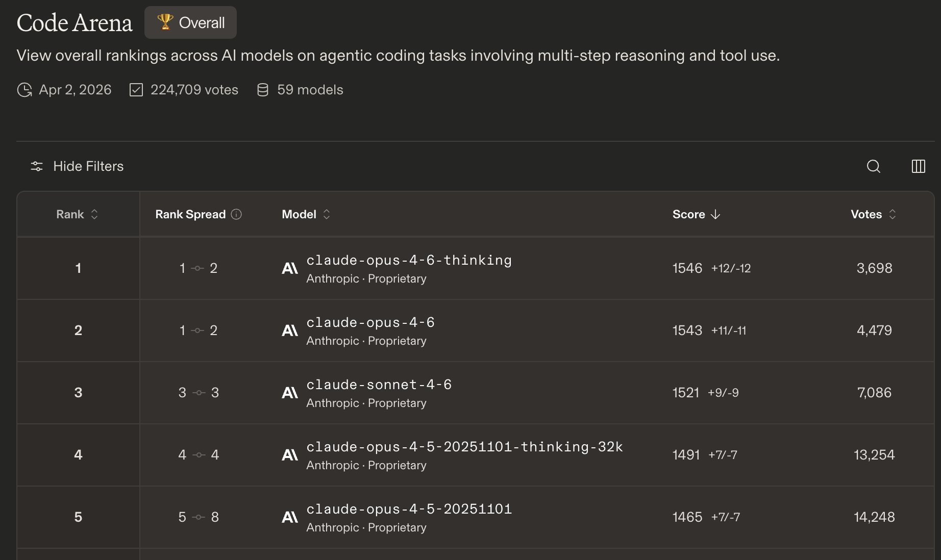Open the column view settings icon
This screenshot has width=941, height=560.
918,166
